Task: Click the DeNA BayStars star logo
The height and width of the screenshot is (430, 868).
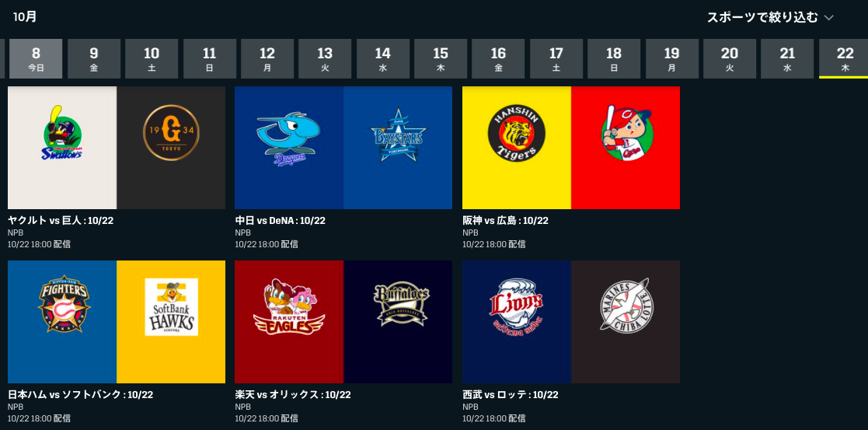Action: tap(398, 135)
